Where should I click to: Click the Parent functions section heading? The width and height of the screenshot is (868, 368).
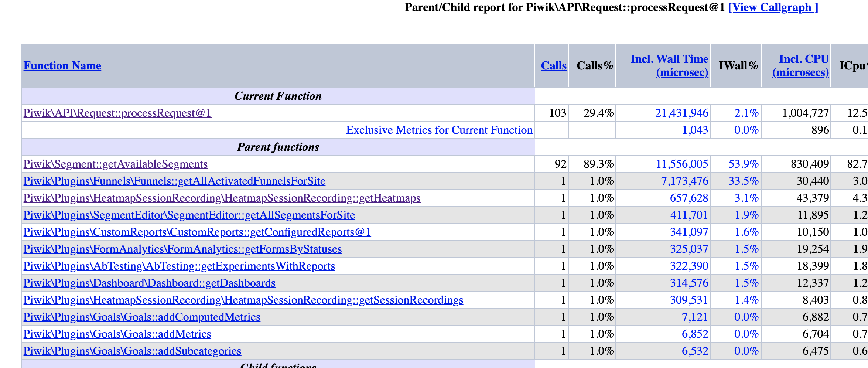click(278, 147)
